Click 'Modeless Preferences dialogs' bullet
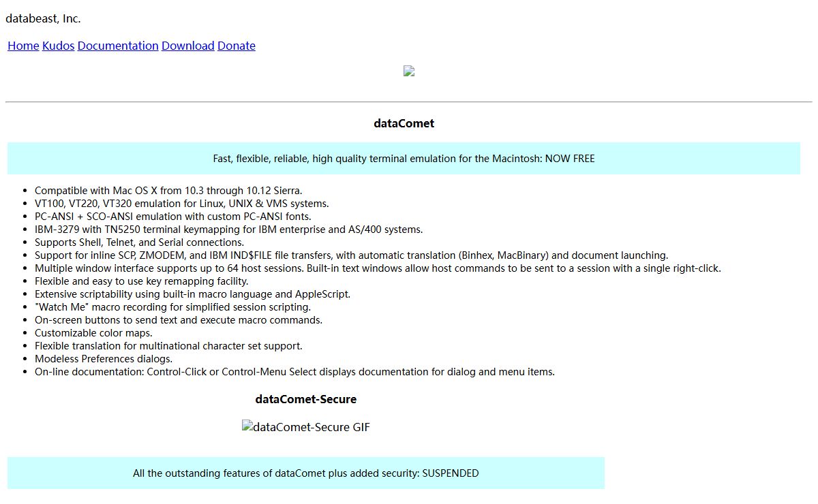Screen dimensions: 818x504 pos(104,359)
